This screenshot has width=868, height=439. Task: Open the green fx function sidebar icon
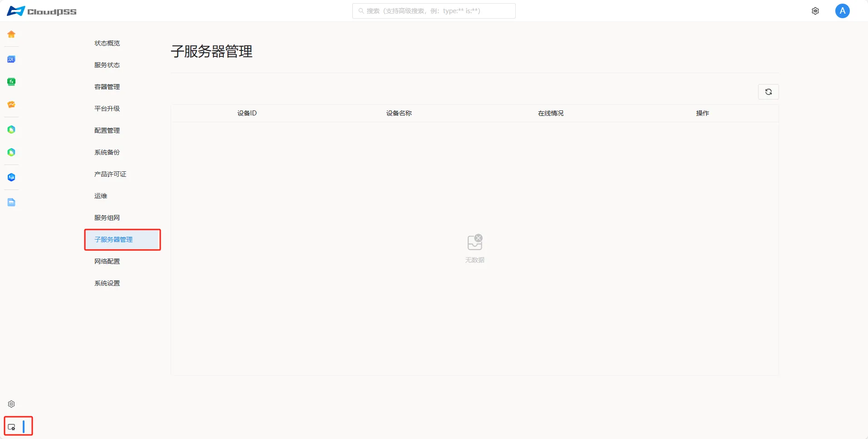click(x=11, y=82)
